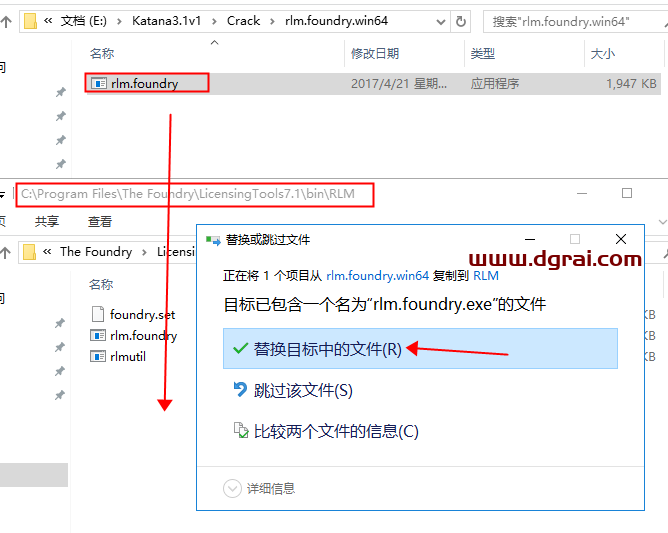The image size is (668, 533).
Task: Click the rlm.foundry application file icon in top window
Action: [98, 84]
